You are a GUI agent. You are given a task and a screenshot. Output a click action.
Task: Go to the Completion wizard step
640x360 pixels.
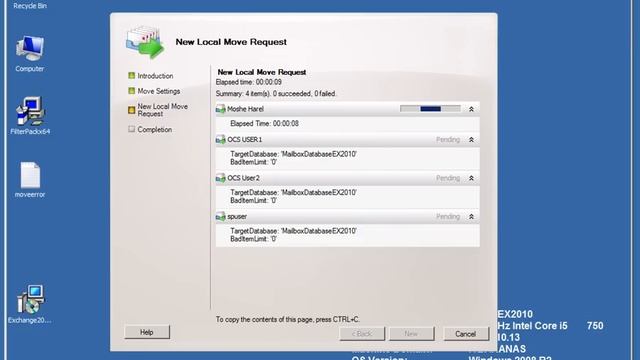point(155,129)
